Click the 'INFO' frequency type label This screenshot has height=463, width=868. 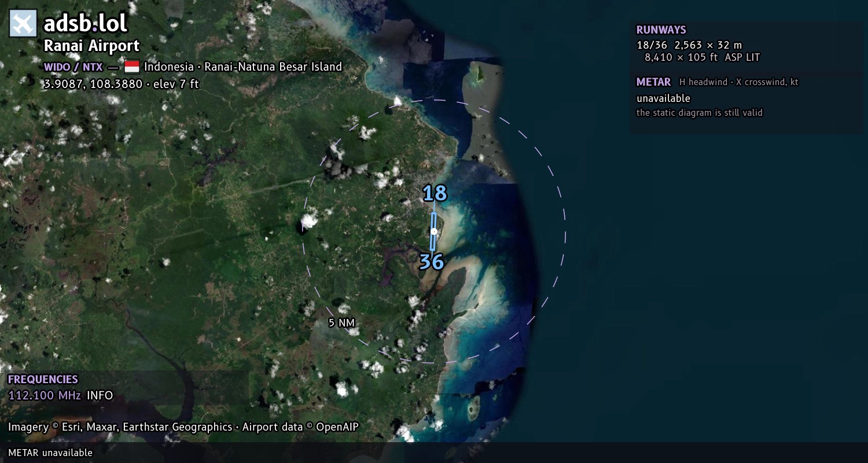pos(100,396)
